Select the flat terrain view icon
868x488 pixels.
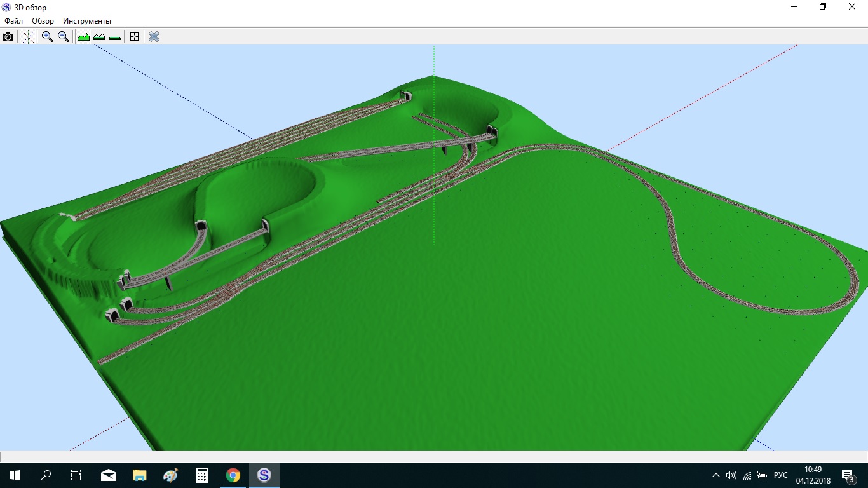point(114,37)
